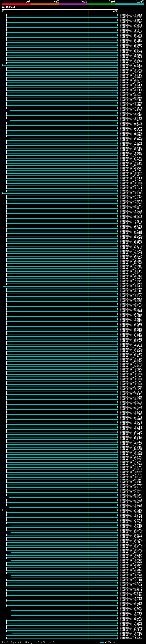Select hit UniRef100_B6T5B9
The height and width of the screenshot is (644, 146).
131,40
